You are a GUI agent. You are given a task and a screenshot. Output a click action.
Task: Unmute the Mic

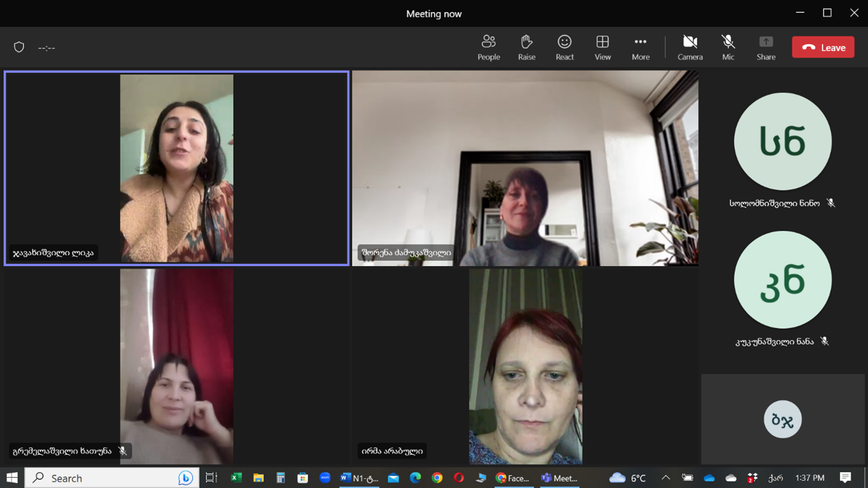tap(728, 47)
